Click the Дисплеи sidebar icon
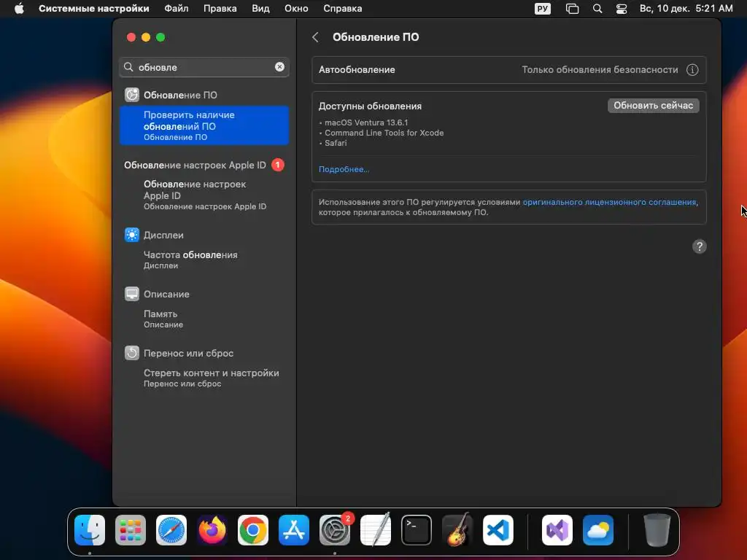Screen dimensions: 747x560 click(132, 235)
